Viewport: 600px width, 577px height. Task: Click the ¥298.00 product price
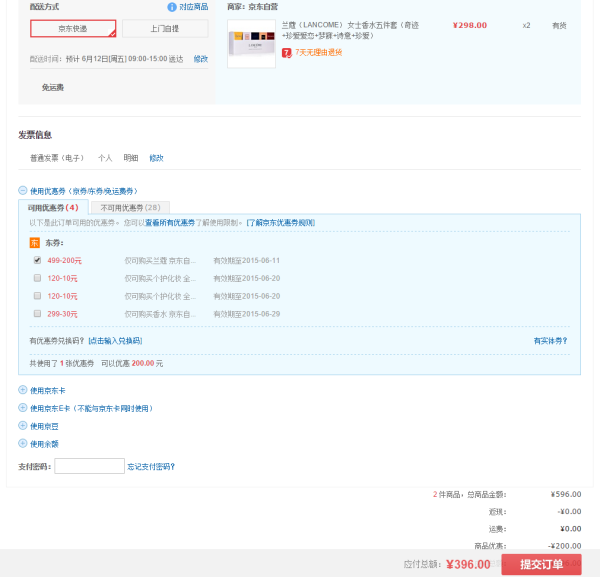coord(470,26)
